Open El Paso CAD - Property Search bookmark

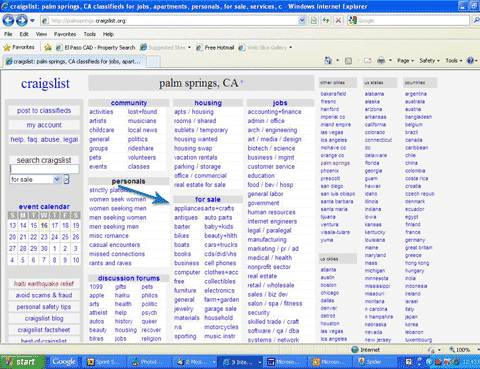tap(96, 47)
